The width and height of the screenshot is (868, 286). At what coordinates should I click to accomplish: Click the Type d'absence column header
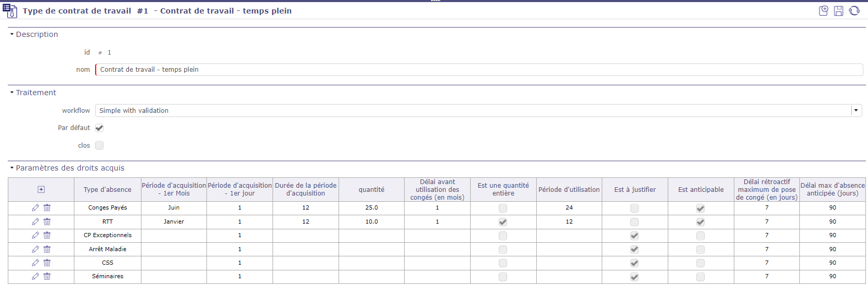(107, 190)
